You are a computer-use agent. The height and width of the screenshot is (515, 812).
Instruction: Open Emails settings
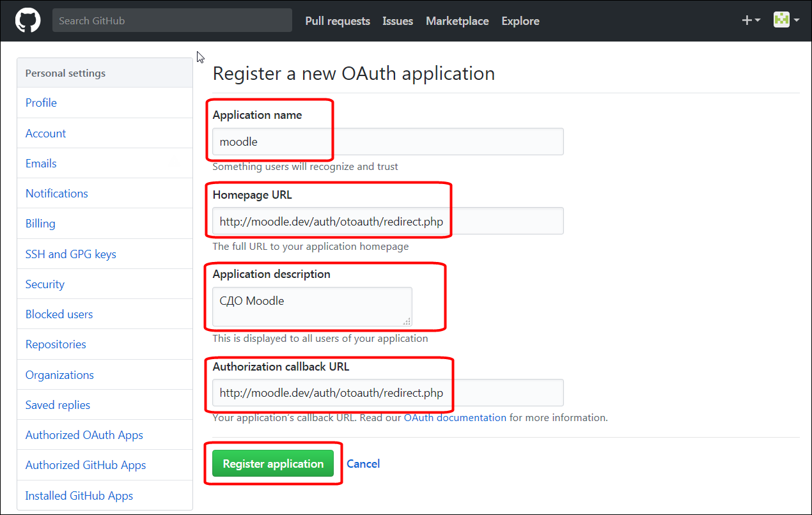point(105,164)
